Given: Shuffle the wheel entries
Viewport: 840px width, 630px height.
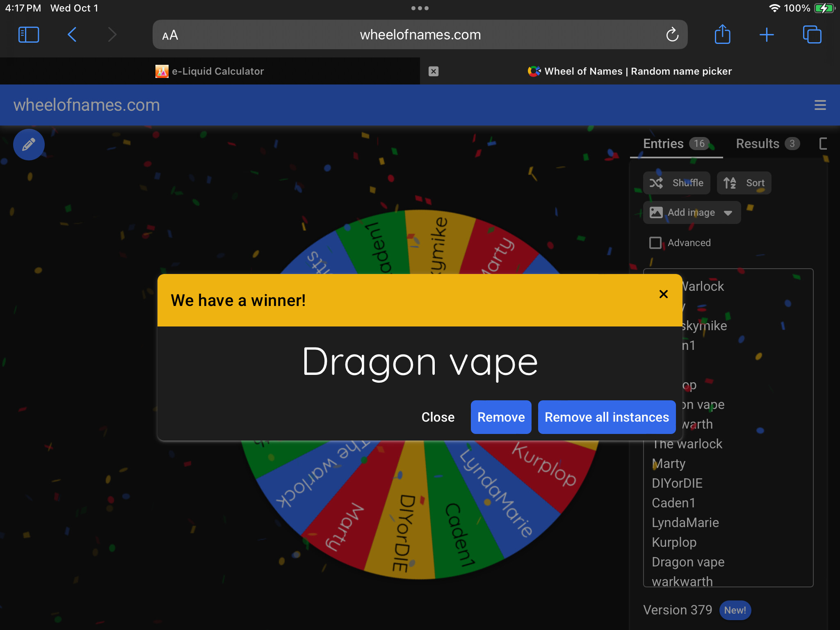Looking at the screenshot, I should [676, 183].
